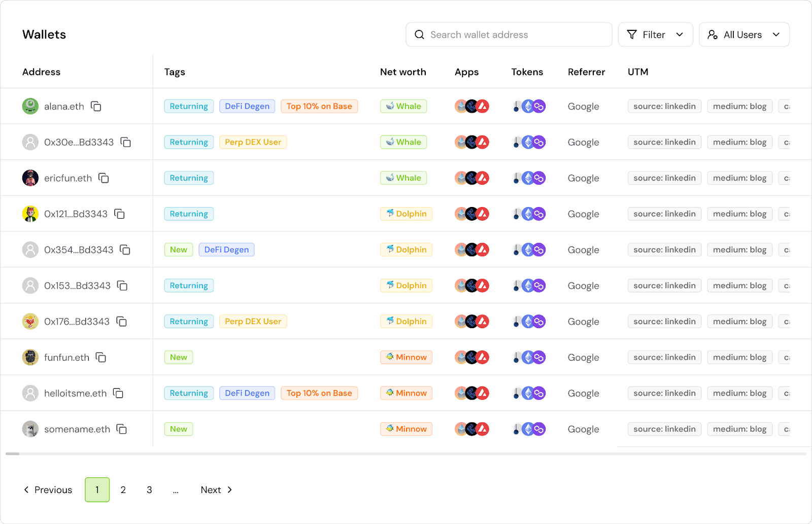Copy the somename.eth address
Screen dimensions: 812x524
pyautogui.click(x=121, y=429)
